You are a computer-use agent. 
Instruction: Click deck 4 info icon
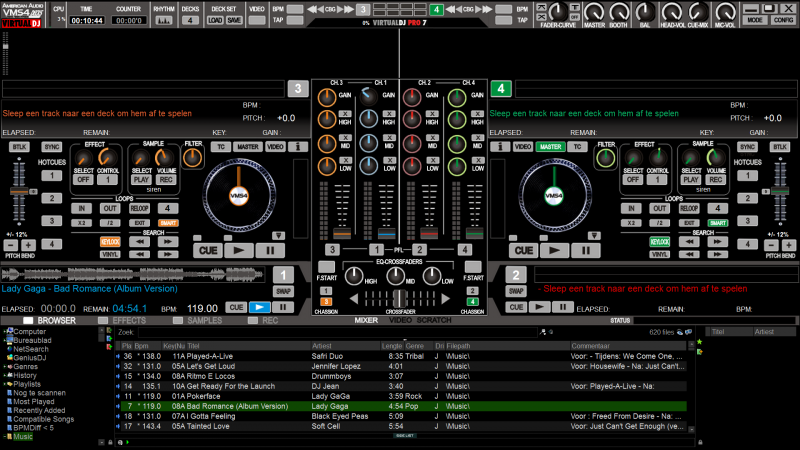(500, 147)
